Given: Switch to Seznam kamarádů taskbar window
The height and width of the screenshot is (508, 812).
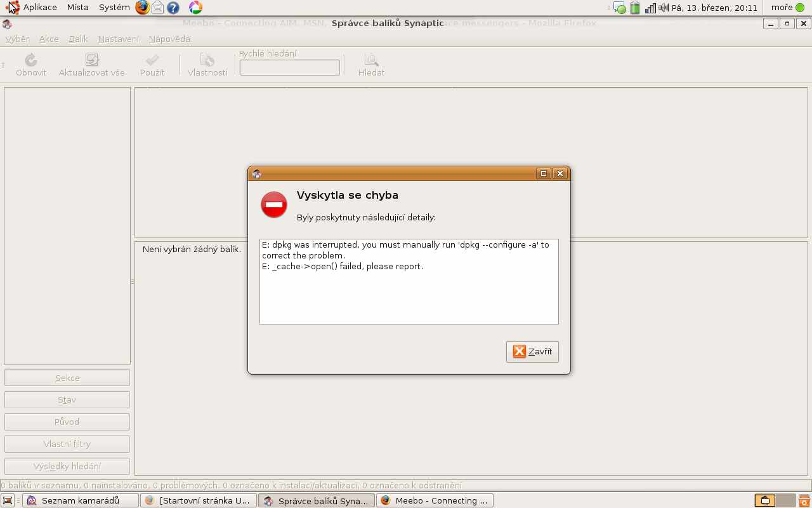Looking at the screenshot, I should [x=80, y=500].
